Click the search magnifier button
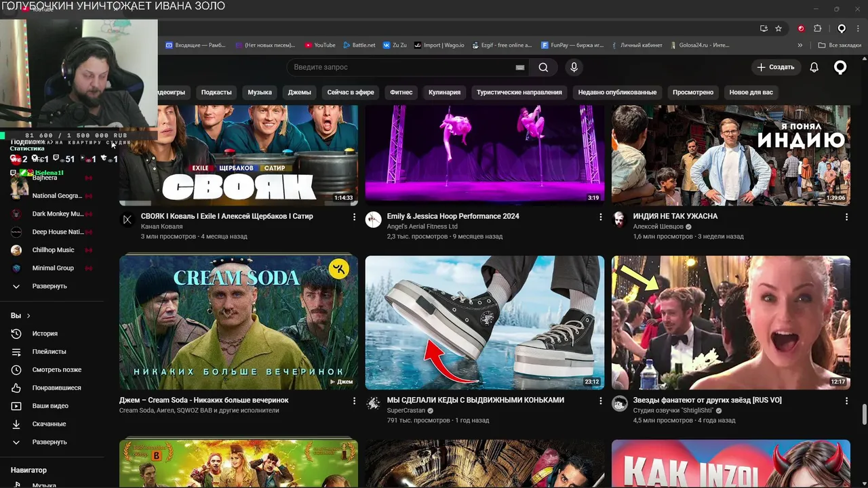Image resolution: width=868 pixels, height=488 pixels. click(x=543, y=67)
